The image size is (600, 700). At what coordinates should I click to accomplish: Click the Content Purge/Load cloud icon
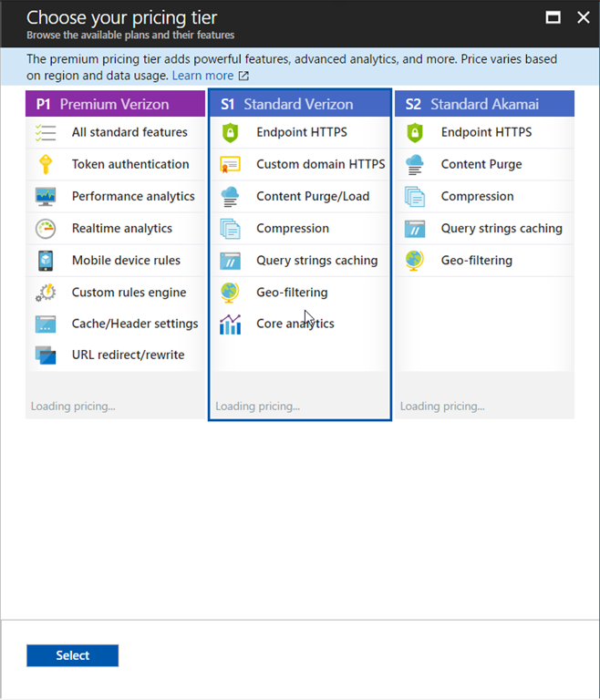click(230, 197)
